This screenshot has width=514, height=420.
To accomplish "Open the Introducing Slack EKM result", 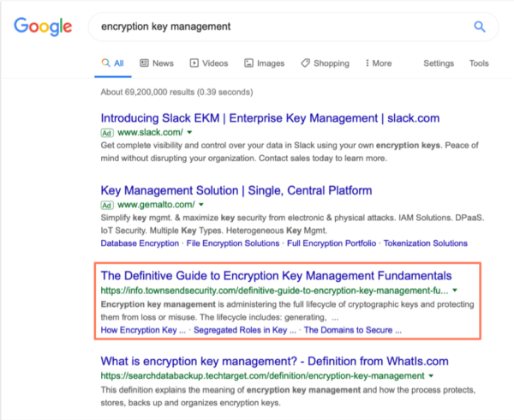I will coord(270,118).
